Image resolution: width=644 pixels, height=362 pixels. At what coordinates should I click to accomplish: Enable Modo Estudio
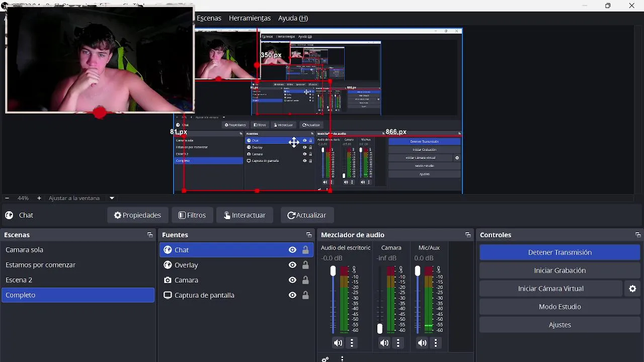[559, 307]
